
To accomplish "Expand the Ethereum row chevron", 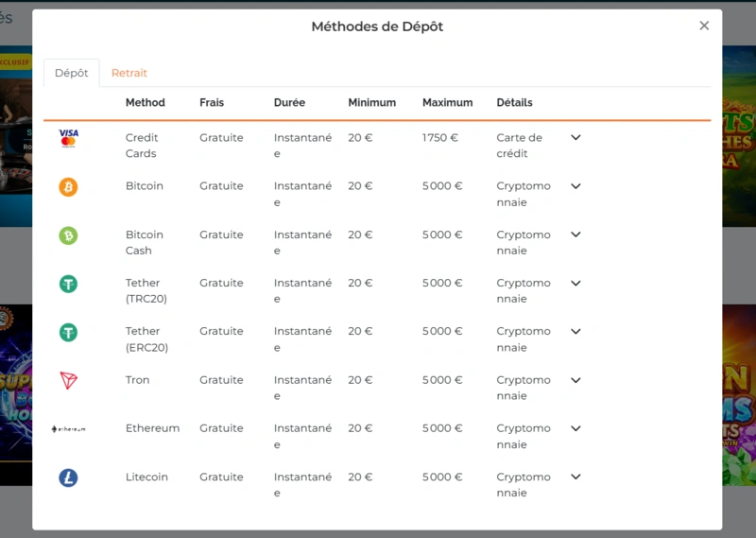I will (576, 428).
